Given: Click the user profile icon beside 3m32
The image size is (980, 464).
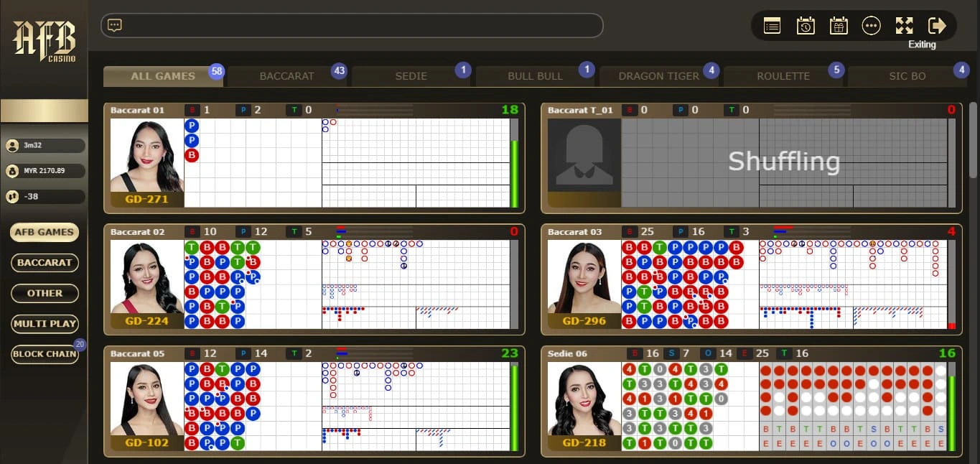Looking at the screenshot, I should pyautogui.click(x=12, y=146).
